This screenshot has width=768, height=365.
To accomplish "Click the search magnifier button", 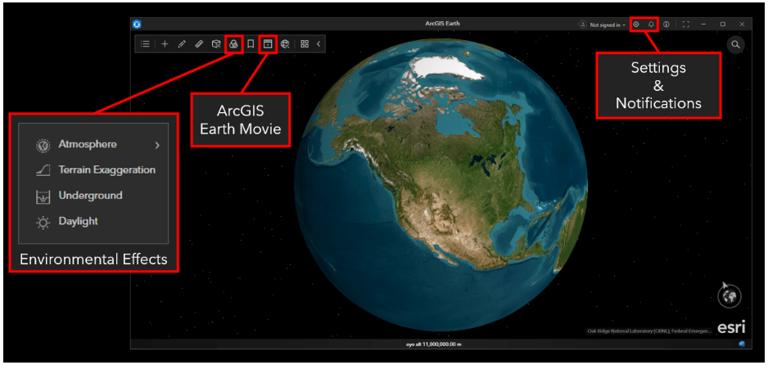I will point(735,45).
